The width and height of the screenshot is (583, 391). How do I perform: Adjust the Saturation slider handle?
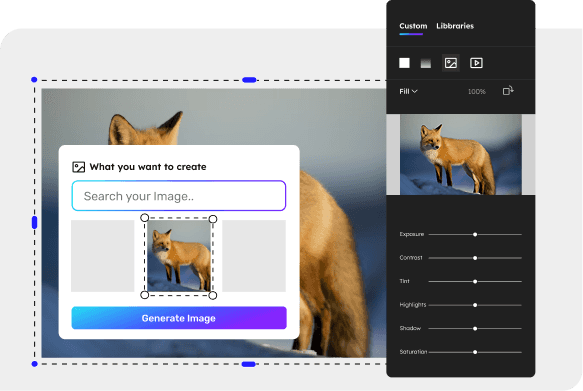pyautogui.click(x=475, y=352)
